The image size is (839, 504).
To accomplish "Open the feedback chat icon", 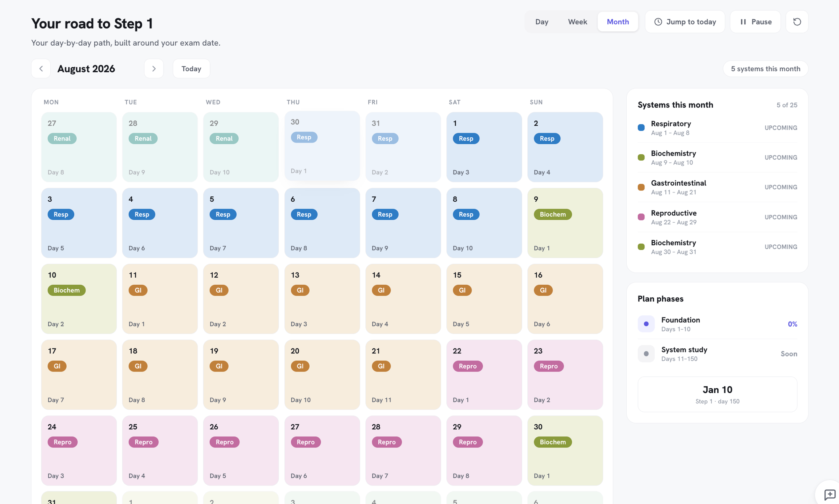I will [x=829, y=494].
